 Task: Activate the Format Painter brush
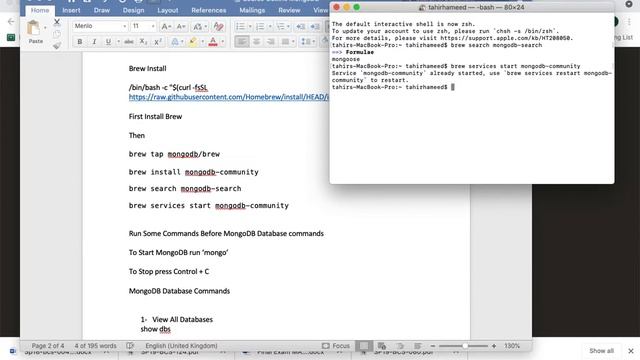(x=57, y=46)
